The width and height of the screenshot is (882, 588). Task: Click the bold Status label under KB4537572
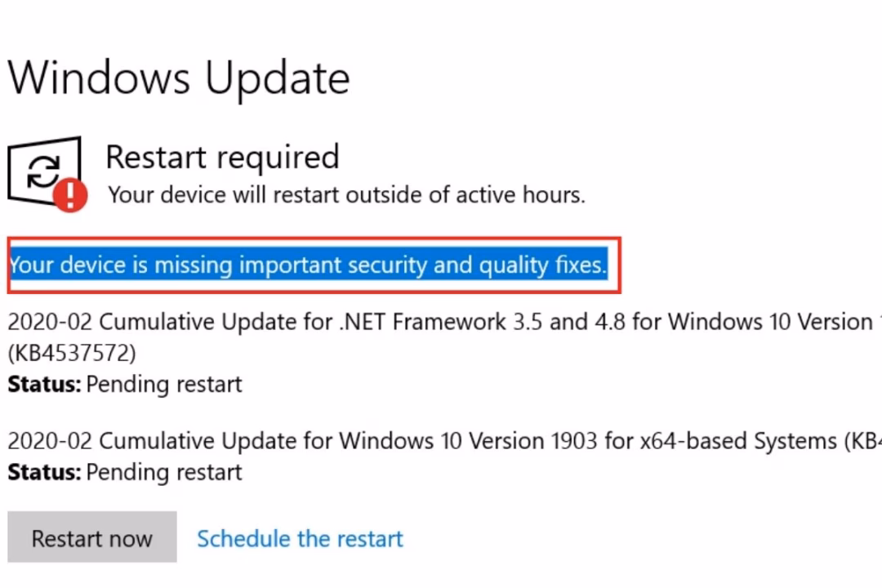[x=44, y=384]
